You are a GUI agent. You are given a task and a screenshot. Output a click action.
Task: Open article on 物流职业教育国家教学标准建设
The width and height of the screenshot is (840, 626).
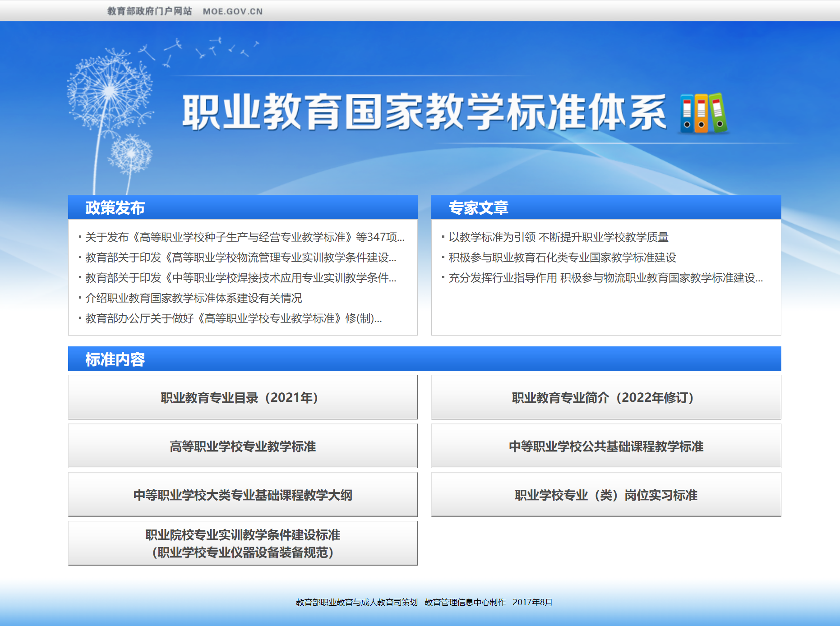605,278
